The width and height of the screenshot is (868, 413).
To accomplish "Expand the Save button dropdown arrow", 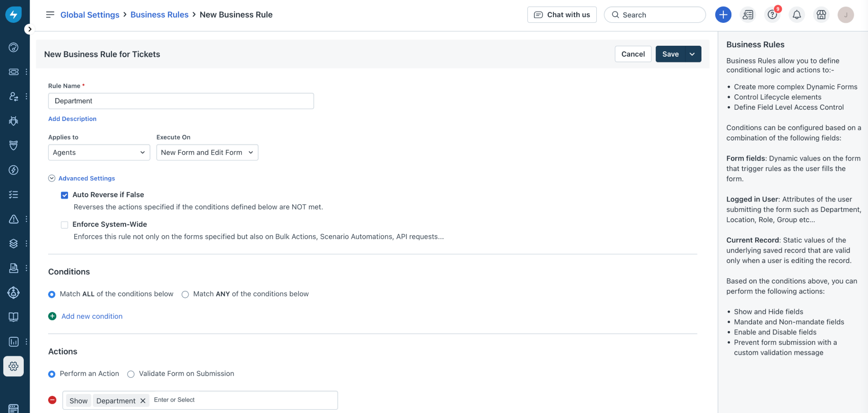I will (x=692, y=54).
